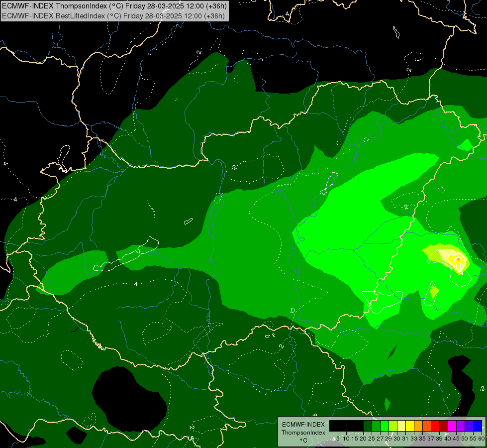
Task: Click the orange-red 35-37 legend swatch
Action: coord(427,426)
